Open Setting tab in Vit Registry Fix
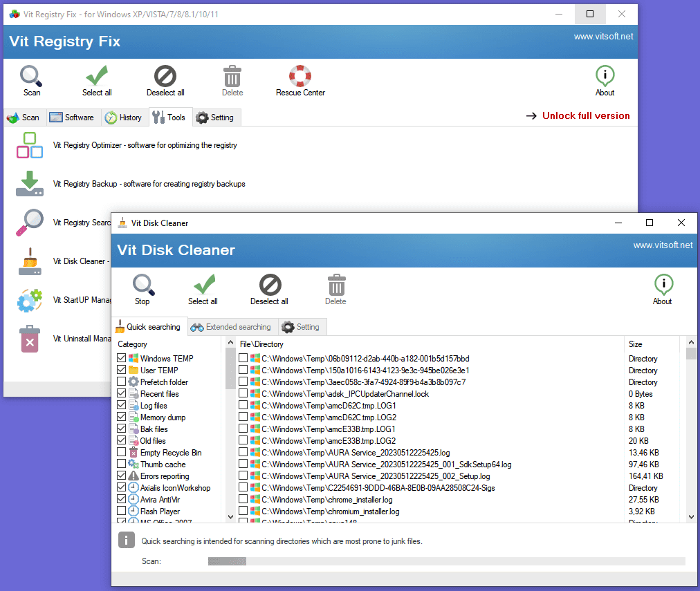Screen dimensions: 700x591 217,118
